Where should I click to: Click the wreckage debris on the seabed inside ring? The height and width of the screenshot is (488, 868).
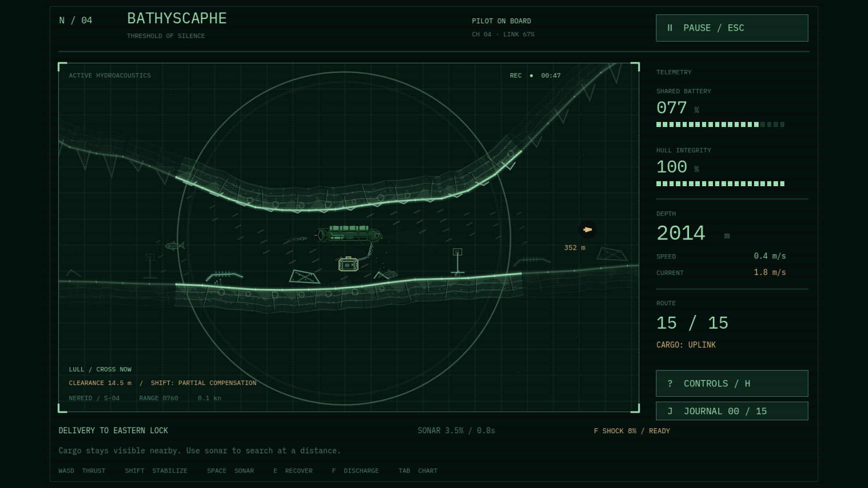[304, 277]
